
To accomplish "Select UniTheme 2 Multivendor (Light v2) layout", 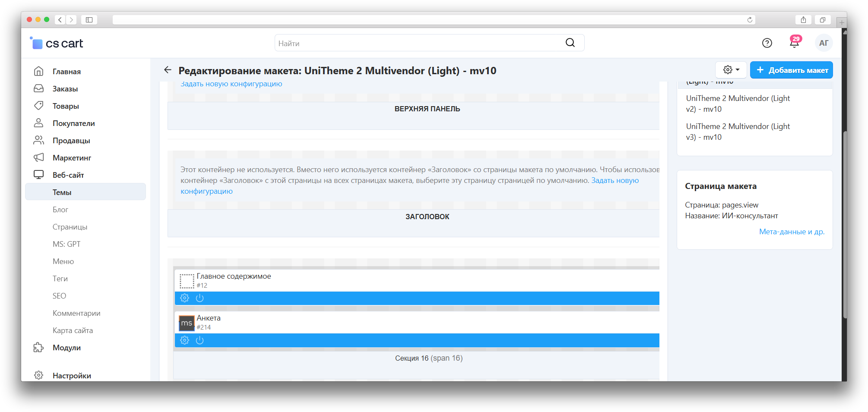I will point(738,104).
